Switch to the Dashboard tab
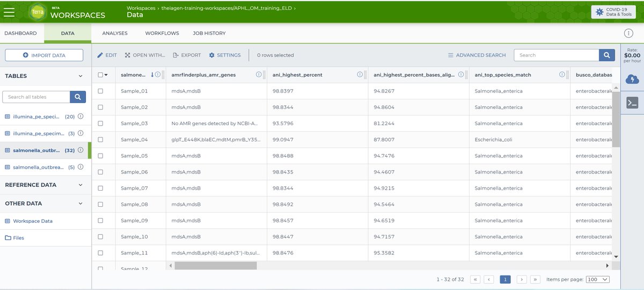 point(20,33)
